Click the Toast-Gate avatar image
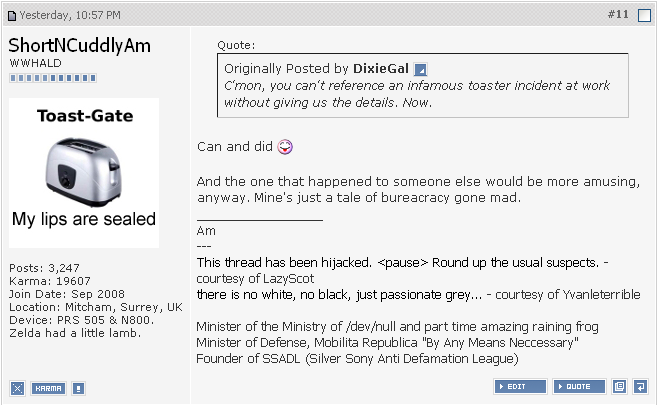Image resolution: width=657 pixels, height=405 pixels. pyautogui.click(x=84, y=172)
